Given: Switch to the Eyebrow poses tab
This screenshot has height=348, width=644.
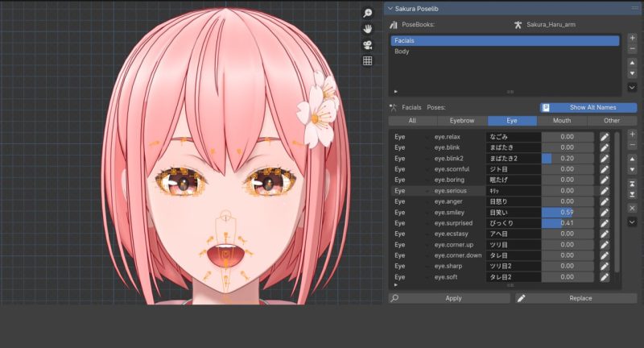Looking at the screenshot, I should coord(462,120).
